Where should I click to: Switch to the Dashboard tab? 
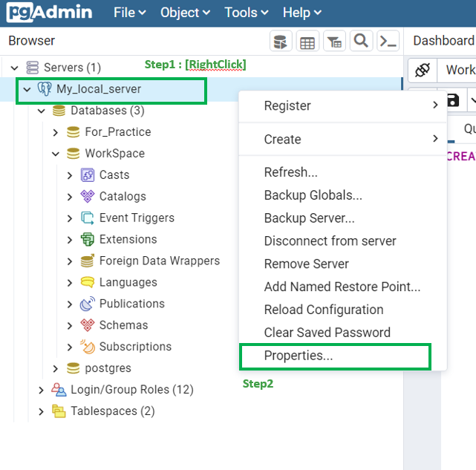(444, 41)
